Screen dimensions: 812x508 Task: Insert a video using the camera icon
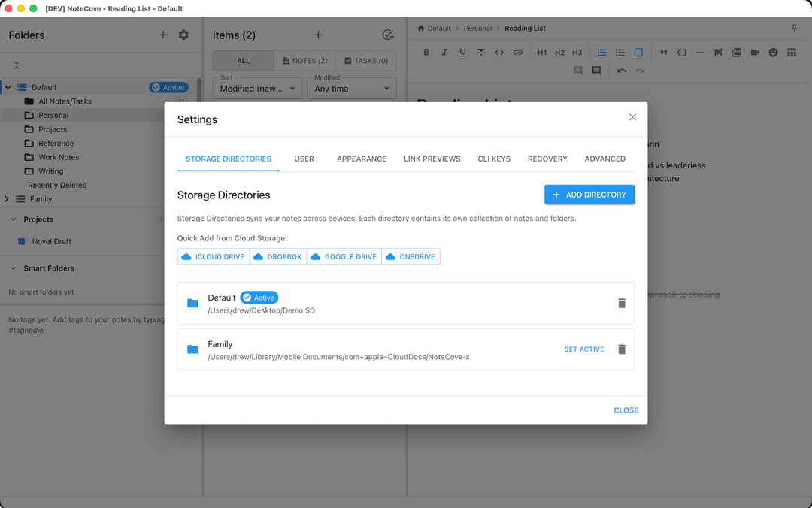[x=754, y=53]
